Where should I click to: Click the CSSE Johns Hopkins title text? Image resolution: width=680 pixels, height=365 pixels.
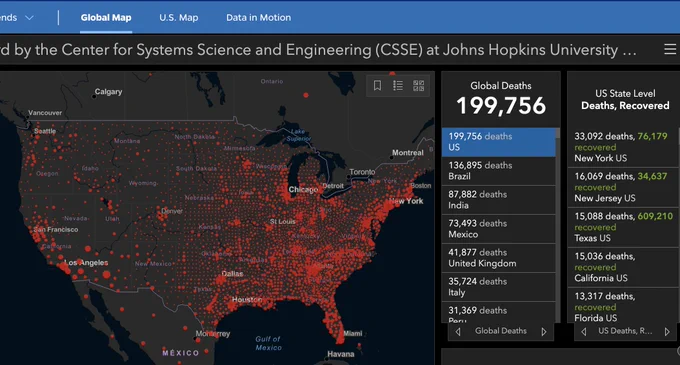318,50
